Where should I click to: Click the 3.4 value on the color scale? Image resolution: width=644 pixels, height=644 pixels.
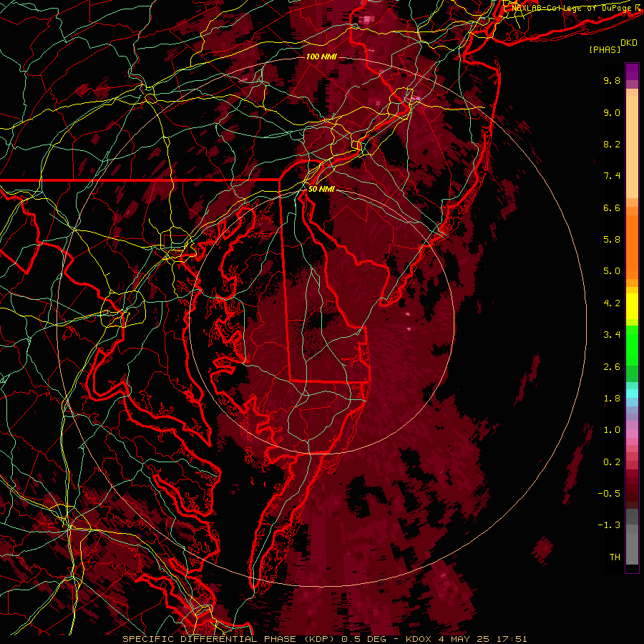612,335
